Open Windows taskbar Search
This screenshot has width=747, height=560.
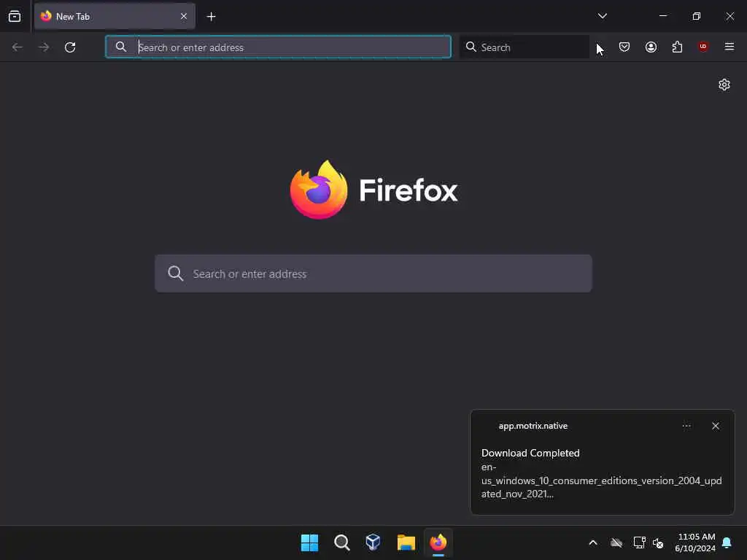pos(341,542)
